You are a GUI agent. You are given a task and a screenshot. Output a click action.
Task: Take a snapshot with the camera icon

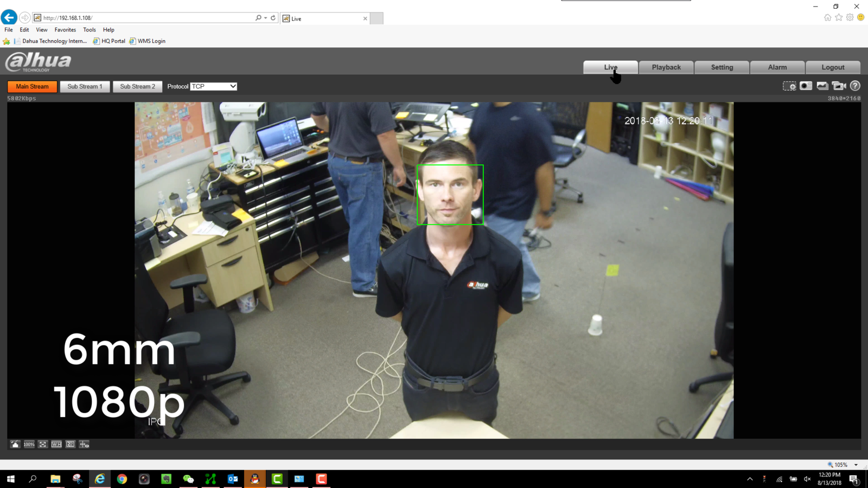pos(806,86)
